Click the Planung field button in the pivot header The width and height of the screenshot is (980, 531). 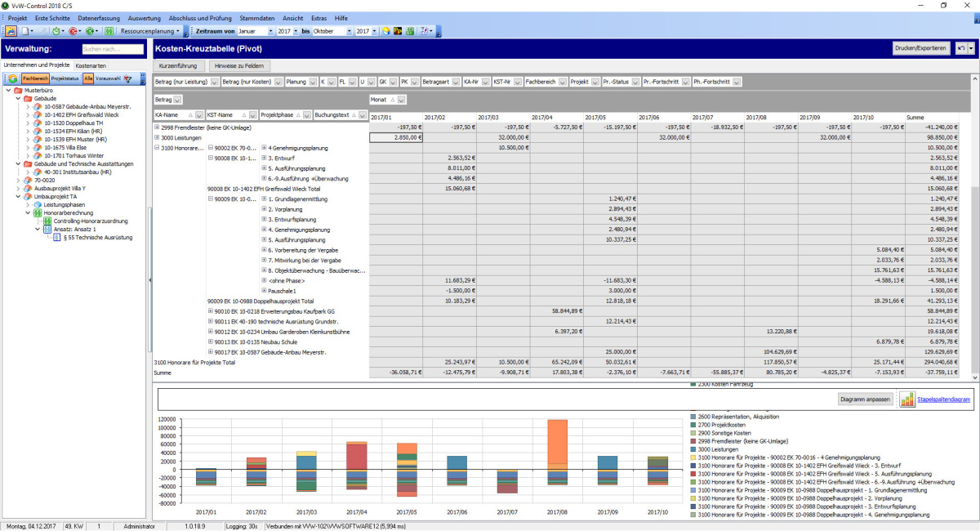click(x=301, y=82)
